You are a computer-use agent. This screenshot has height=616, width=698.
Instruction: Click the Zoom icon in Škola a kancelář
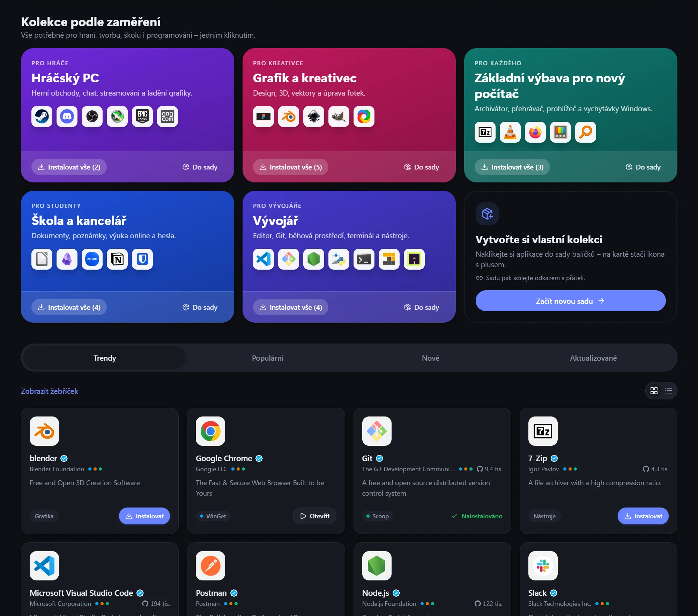click(x=92, y=259)
